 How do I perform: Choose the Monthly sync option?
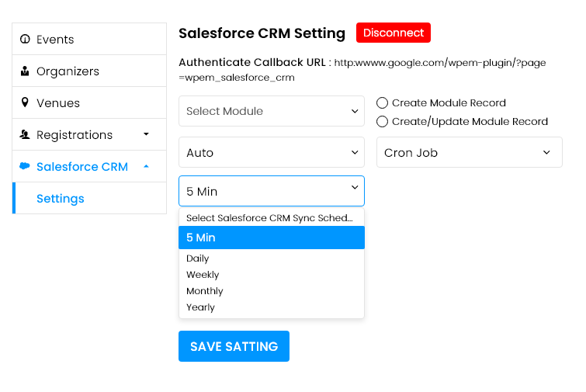272,291
